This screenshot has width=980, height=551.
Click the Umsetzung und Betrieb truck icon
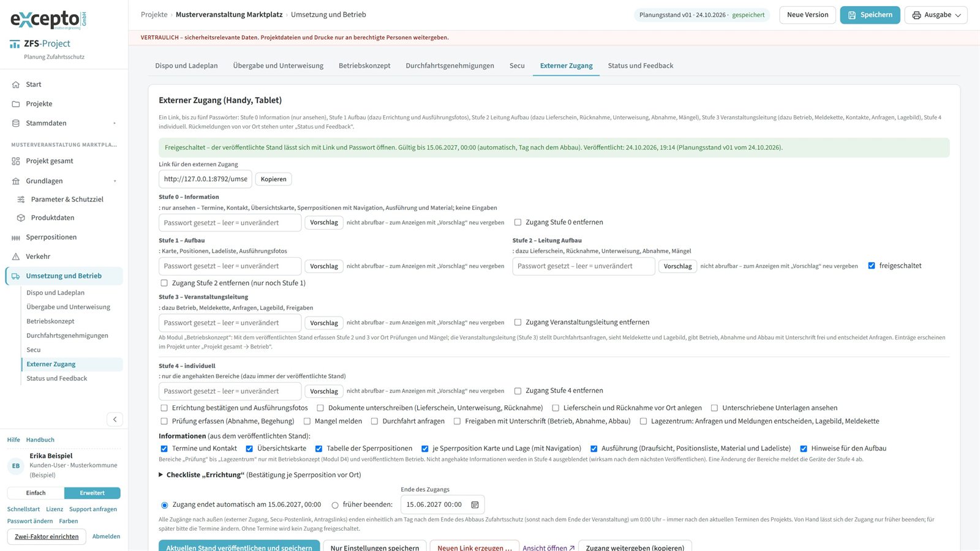click(16, 276)
